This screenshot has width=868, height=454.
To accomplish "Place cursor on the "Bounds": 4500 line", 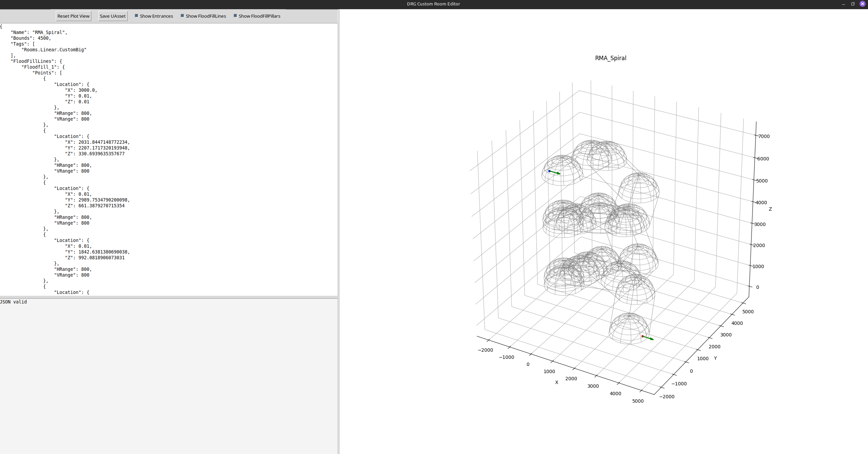I will pos(31,38).
